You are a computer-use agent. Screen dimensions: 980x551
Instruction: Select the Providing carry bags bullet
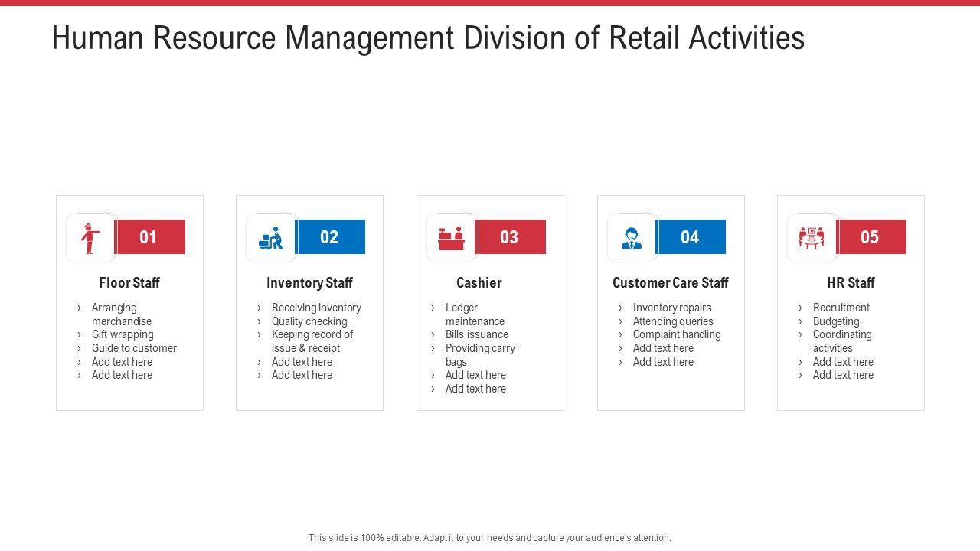point(480,355)
